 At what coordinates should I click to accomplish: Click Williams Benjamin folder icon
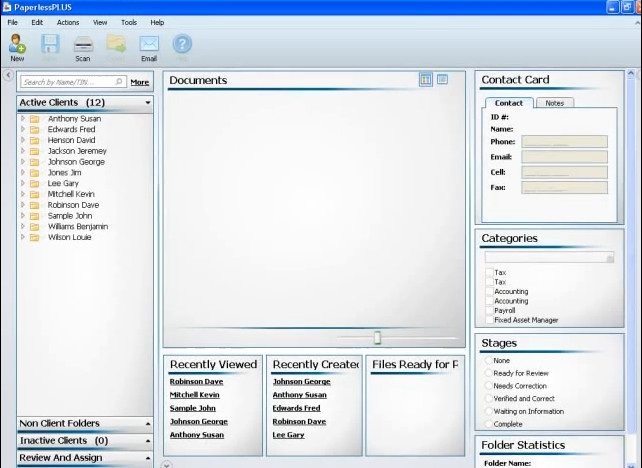[35, 227]
